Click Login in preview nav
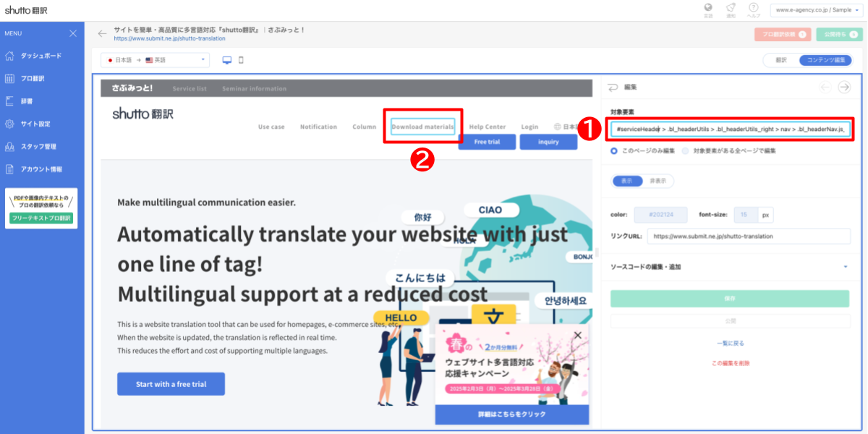This screenshot has height=434, width=868. point(529,127)
